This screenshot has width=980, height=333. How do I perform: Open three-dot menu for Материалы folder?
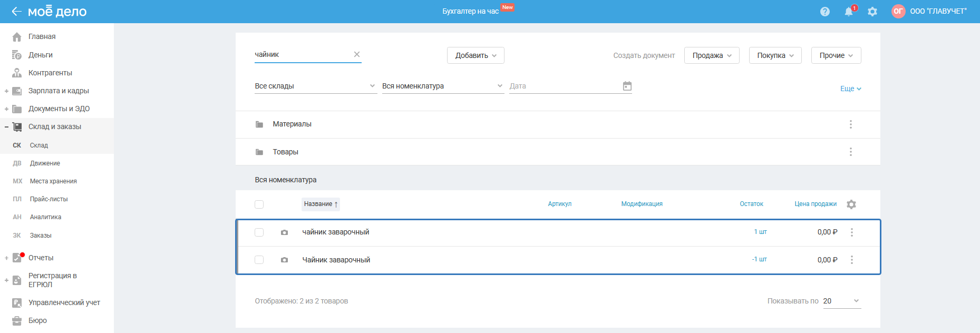point(850,124)
